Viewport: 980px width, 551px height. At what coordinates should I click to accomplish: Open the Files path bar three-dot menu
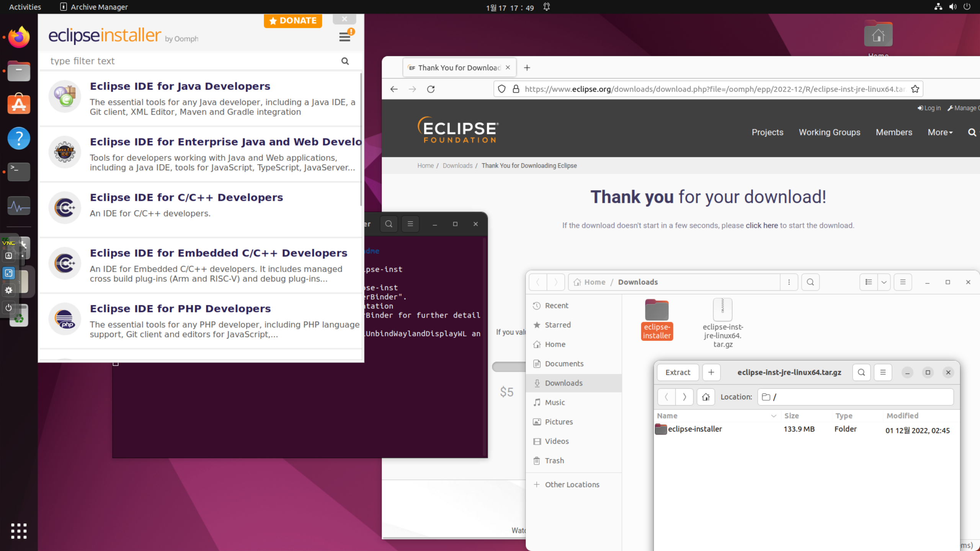[x=789, y=282]
